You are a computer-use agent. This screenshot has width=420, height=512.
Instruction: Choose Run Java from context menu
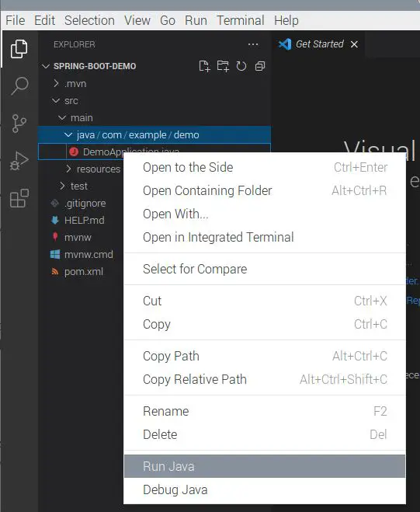pyautogui.click(x=265, y=466)
